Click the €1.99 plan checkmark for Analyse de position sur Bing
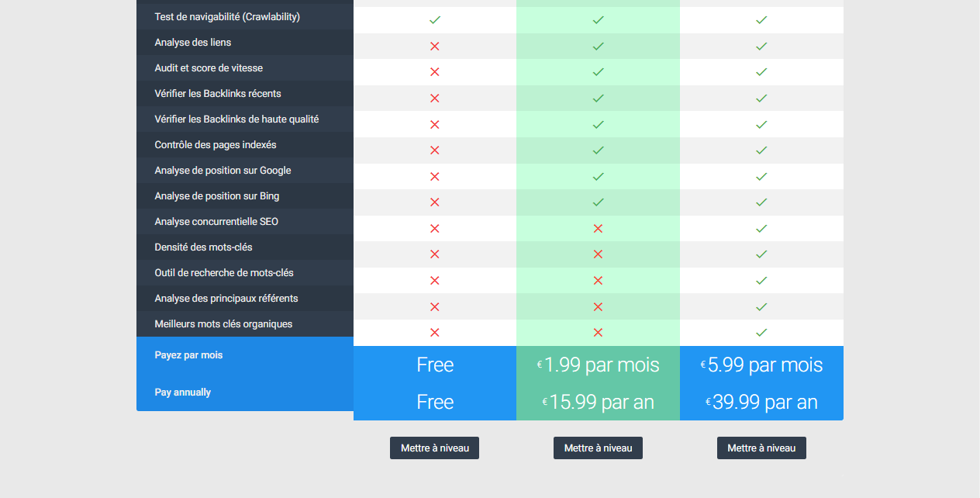Screen dimensions: 980x498 [x=598, y=202]
